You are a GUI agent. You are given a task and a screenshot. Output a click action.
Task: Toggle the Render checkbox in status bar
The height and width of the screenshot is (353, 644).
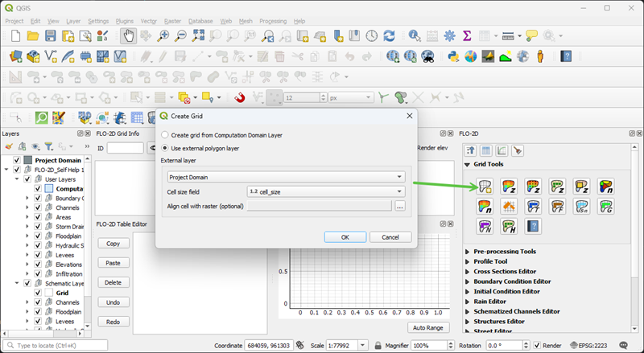(x=537, y=345)
